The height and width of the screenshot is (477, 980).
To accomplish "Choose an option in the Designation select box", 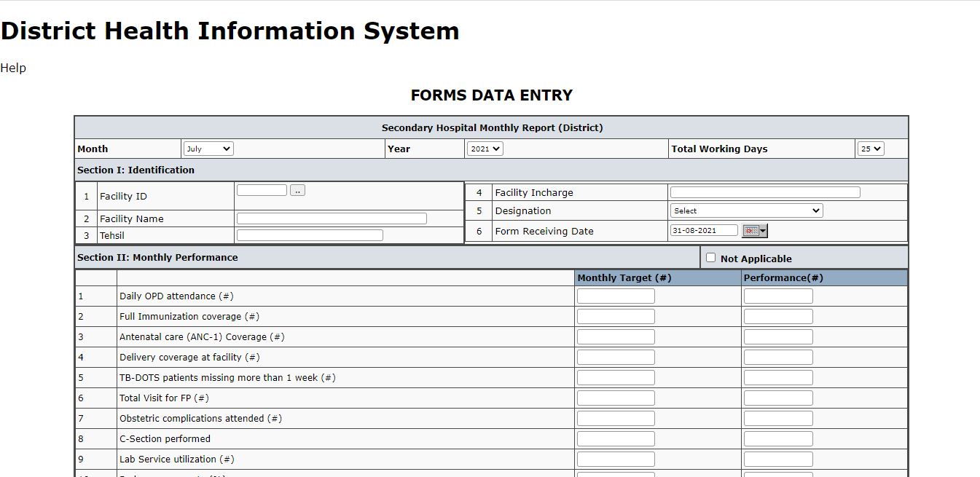I will point(746,211).
